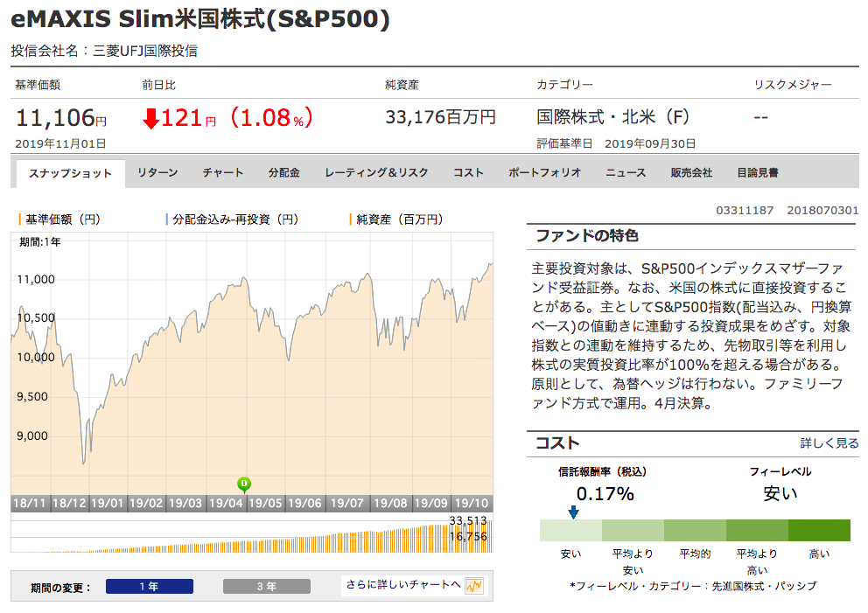Image resolution: width=868 pixels, height=613 pixels.
Task: Click the 33,176百万円 net assets value
Action: 441,117
